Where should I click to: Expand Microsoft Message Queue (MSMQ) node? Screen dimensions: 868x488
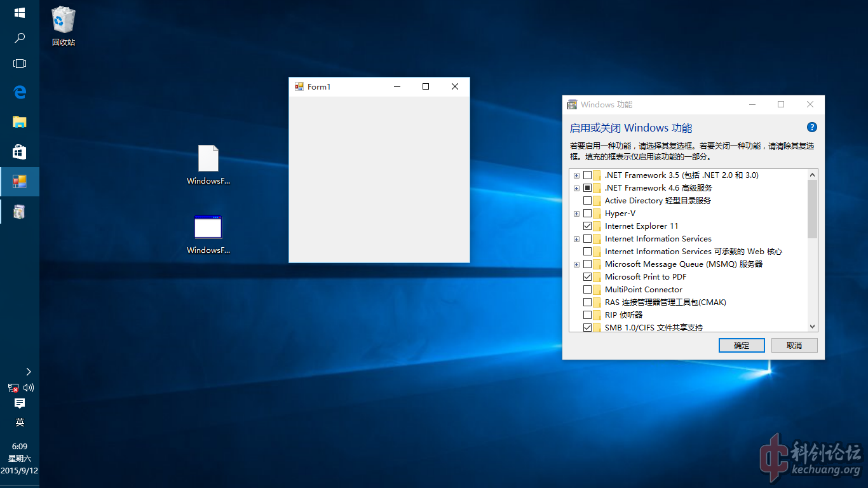tap(576, 264)
